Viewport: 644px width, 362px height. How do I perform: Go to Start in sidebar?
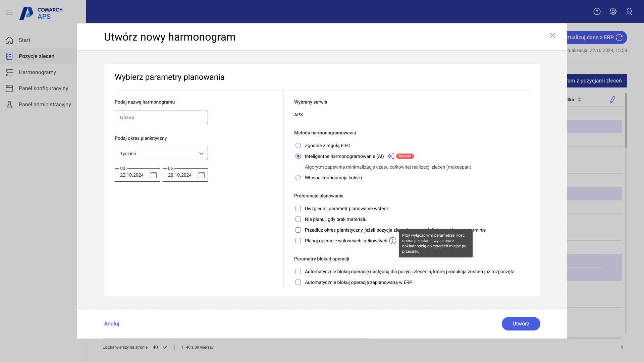39,40
